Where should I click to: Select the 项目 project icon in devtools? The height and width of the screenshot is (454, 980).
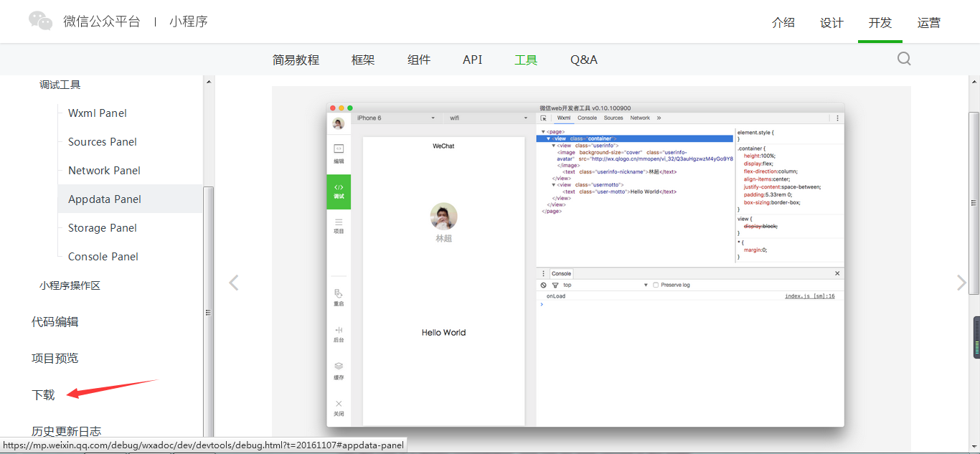339,227
